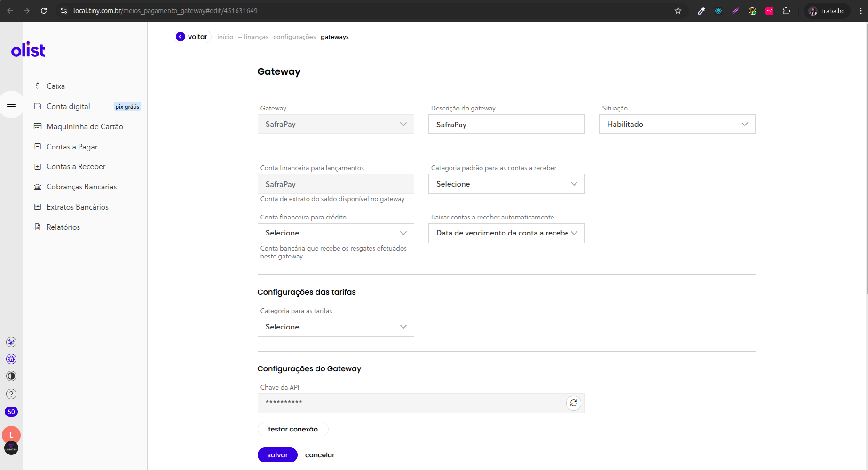Go forward in browser history
Screen dimensions: 868x470
coord(27,11)
